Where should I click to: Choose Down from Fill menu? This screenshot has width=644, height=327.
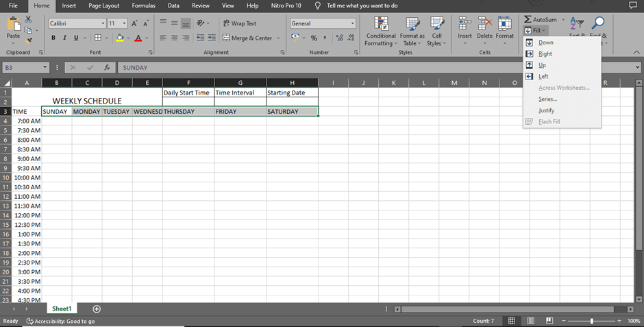[562, 43]
